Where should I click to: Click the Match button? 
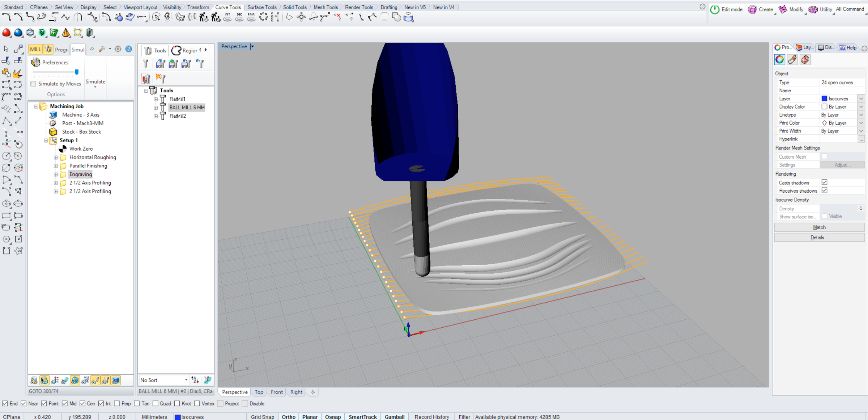tap(819, 227)
